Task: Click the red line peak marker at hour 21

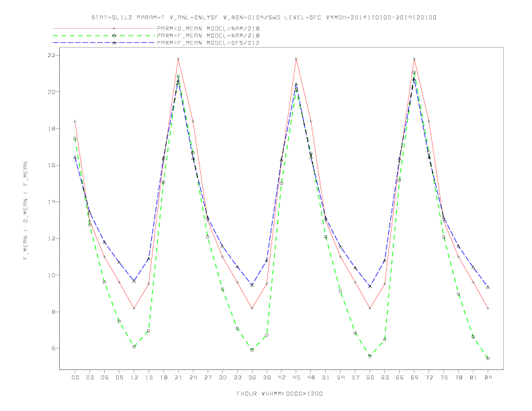Action: (x=178, y=59)
